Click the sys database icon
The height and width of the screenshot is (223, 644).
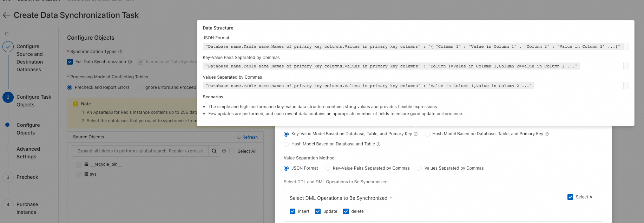tap(86, 174)
